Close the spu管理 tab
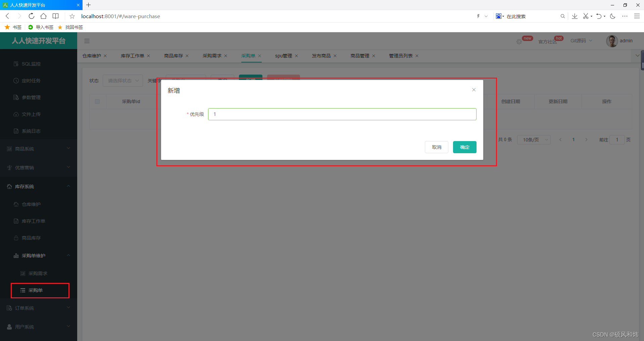 (x=296, y=56)
